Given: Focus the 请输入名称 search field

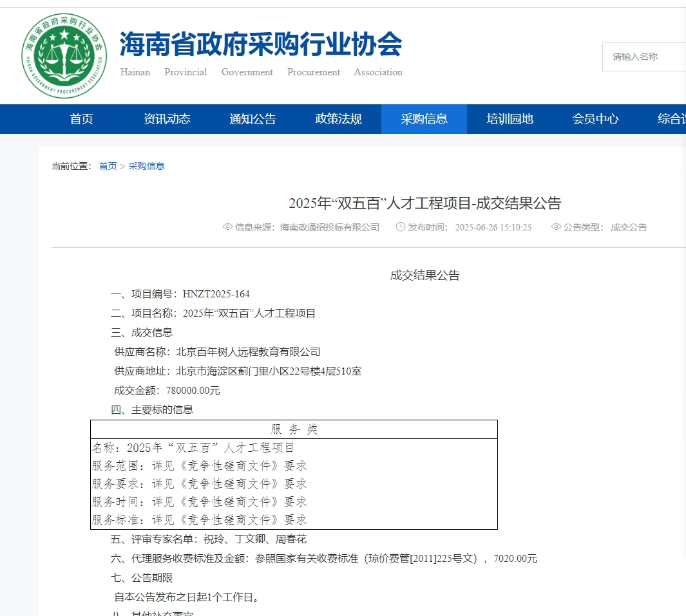Looking at the screenshot, I should (644, 57).
